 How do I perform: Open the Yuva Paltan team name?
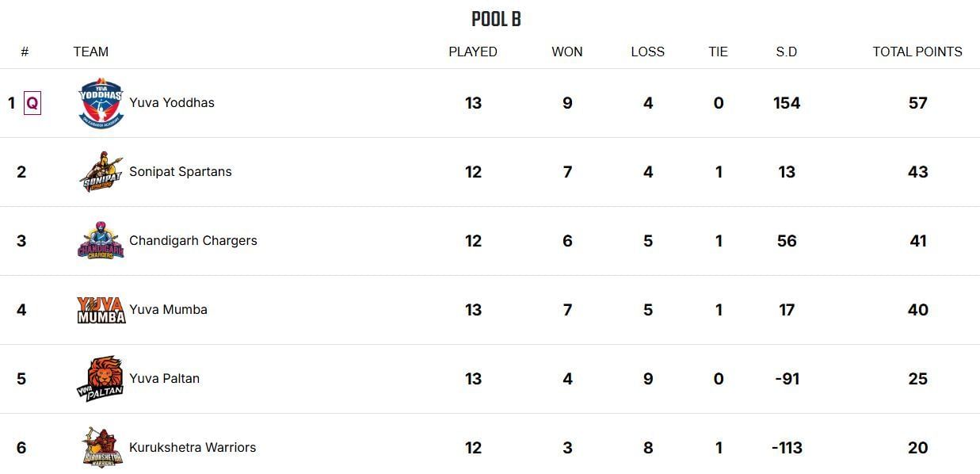(x=164, y=379)
